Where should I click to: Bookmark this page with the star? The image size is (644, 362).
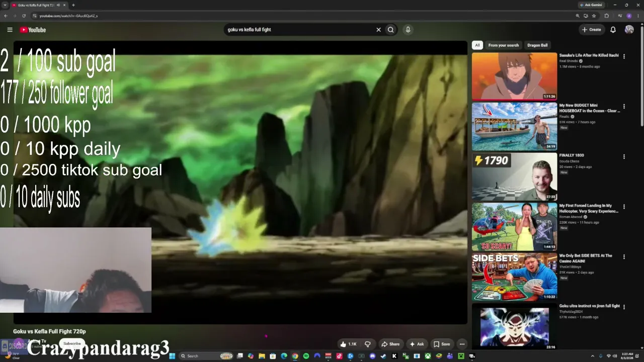(x=594, y=16)
